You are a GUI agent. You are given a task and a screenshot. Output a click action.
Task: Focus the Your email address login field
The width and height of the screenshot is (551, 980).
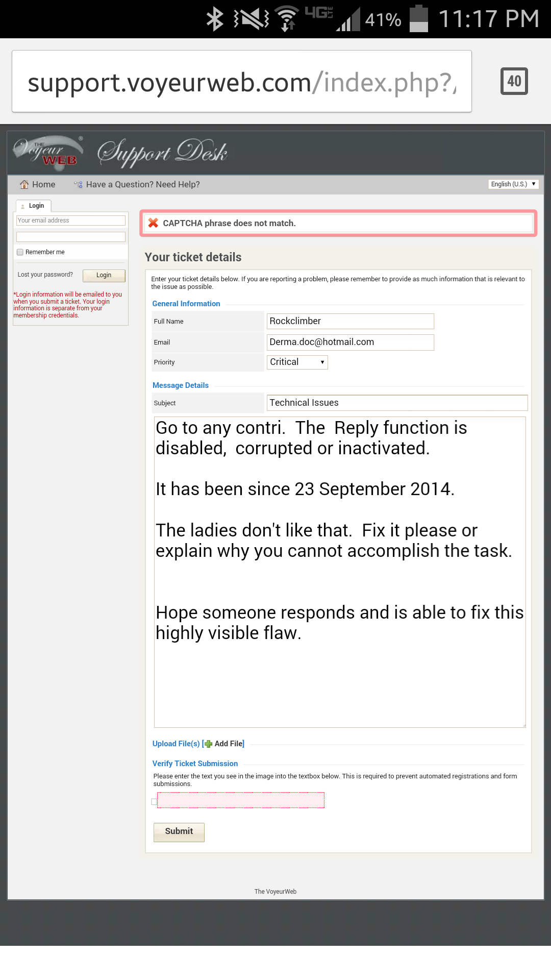[71, 220]
